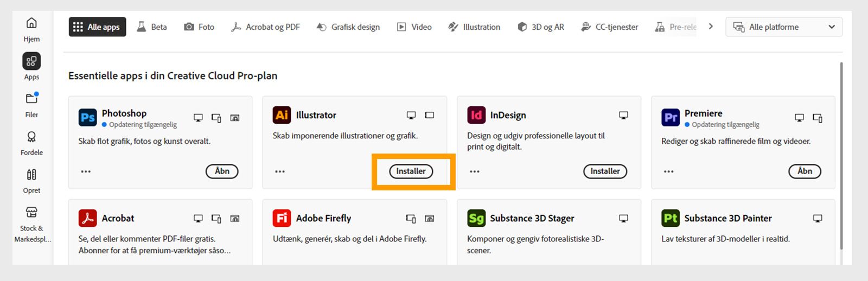Click Adobe Firefly's web platform icon
The width and height of the screenshot is (868, 281).
pos(430,219)
